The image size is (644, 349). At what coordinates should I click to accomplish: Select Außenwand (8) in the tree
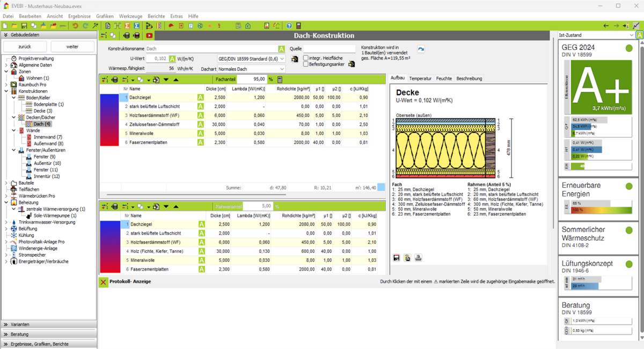coord(48,144)
